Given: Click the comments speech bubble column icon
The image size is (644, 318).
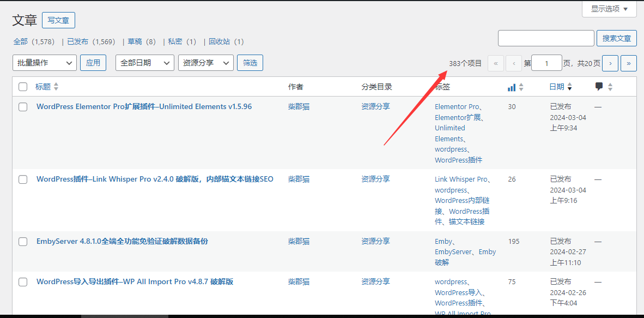Looking at the screenshot, I should (599, 87).
